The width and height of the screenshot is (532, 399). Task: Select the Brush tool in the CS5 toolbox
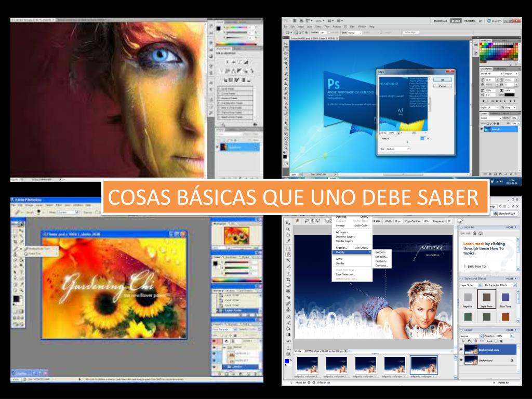[x=286, y=78]
